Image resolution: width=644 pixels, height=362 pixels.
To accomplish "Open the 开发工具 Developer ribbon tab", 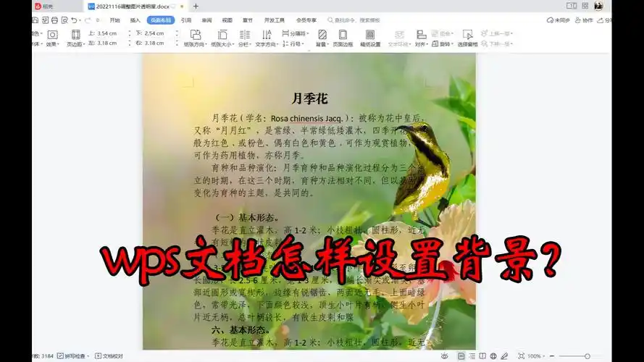I will click(275, 20).
